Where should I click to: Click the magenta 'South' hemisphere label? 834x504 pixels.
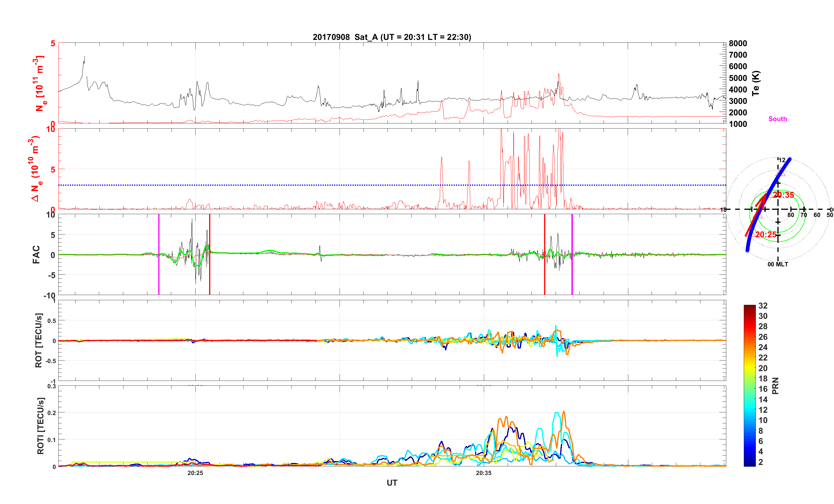(x=777, y=119)
